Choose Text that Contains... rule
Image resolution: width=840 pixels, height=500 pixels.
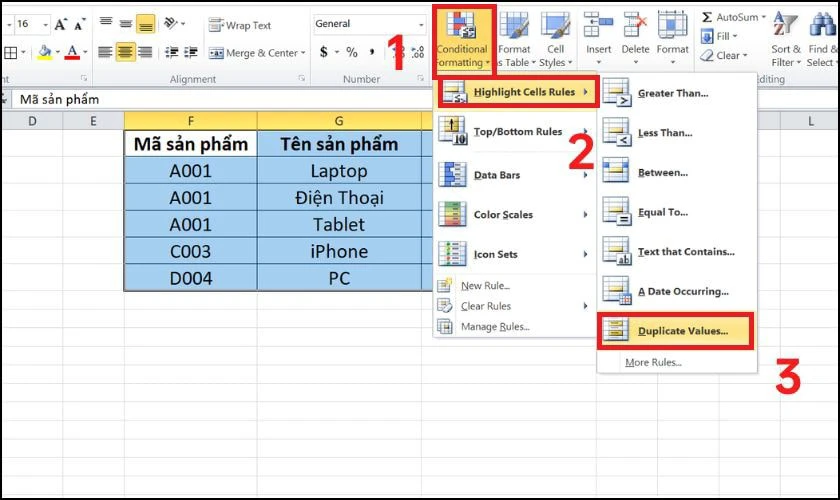(x=677, y=252)
